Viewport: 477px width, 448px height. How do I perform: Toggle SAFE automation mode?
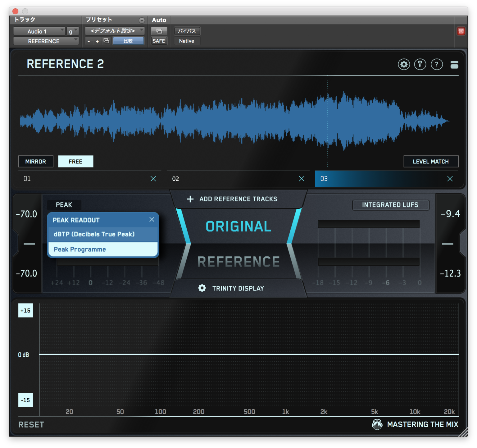point(159,41)
